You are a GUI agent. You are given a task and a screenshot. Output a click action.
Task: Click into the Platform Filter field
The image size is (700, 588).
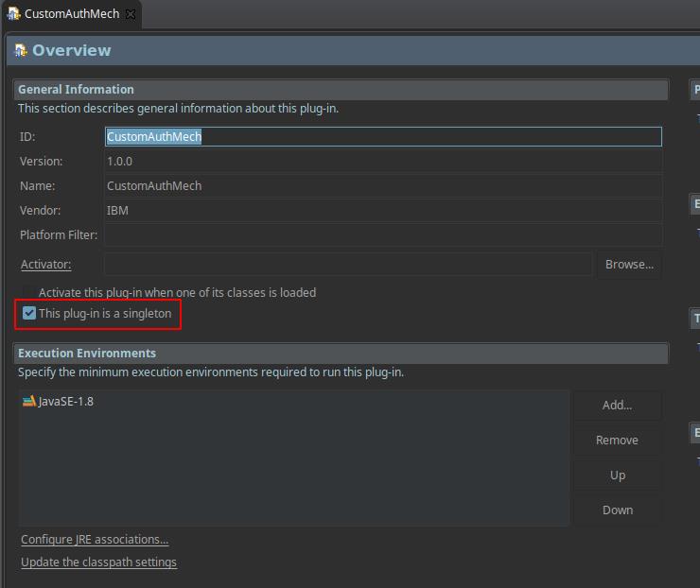coord(383,234)
